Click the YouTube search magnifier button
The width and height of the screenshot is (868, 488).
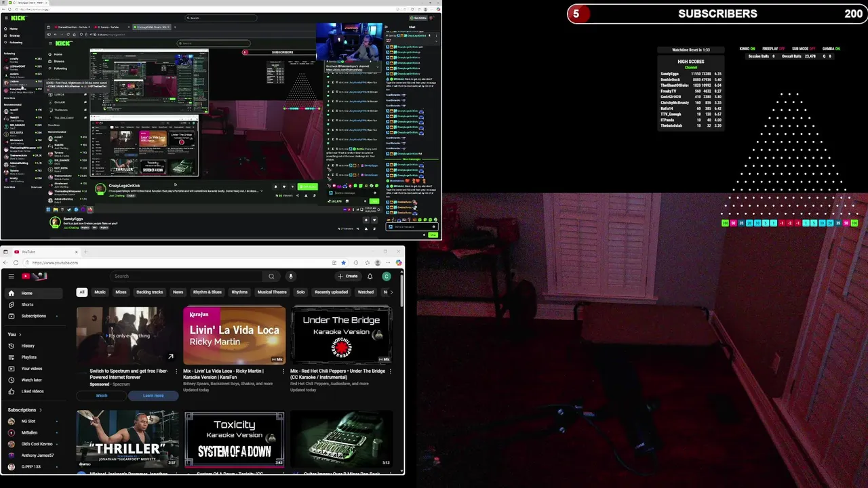(271, 276)
